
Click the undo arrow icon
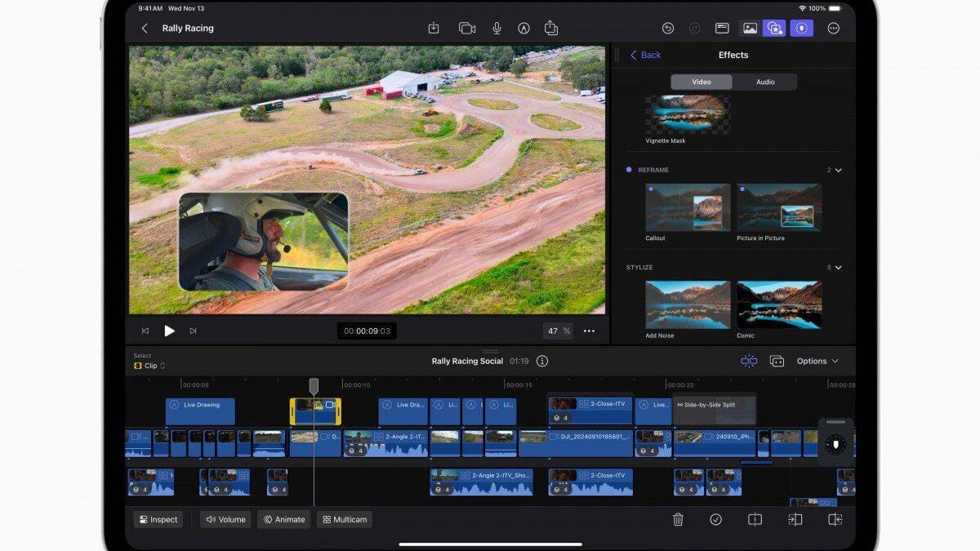click(x=667, y=28)
